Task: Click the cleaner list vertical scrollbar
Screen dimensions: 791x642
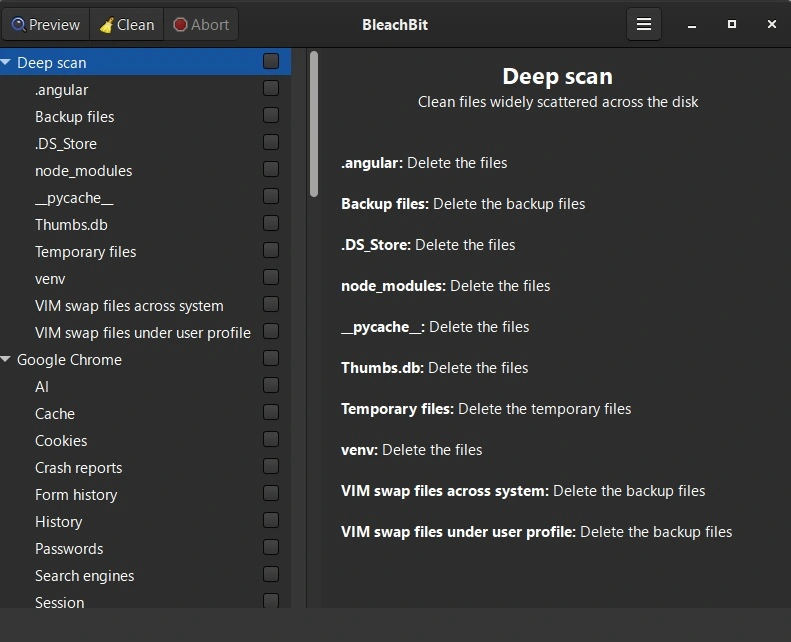Action: tap(314, 124)
